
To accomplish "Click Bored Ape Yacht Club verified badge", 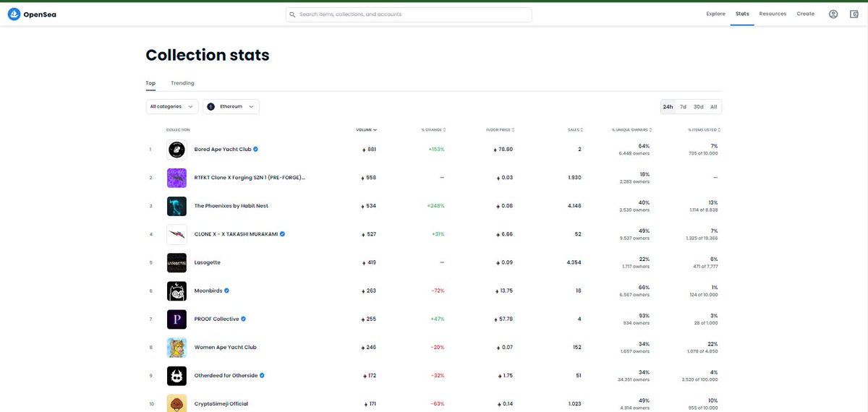I will coord(256,150).
